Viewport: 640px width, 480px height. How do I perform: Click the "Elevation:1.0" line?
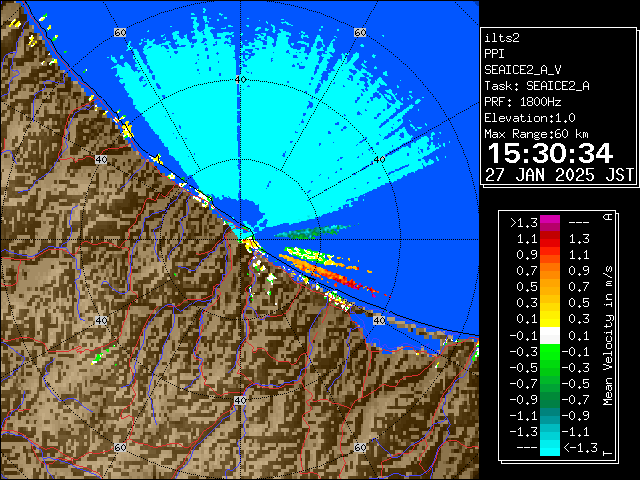point(530,118)
